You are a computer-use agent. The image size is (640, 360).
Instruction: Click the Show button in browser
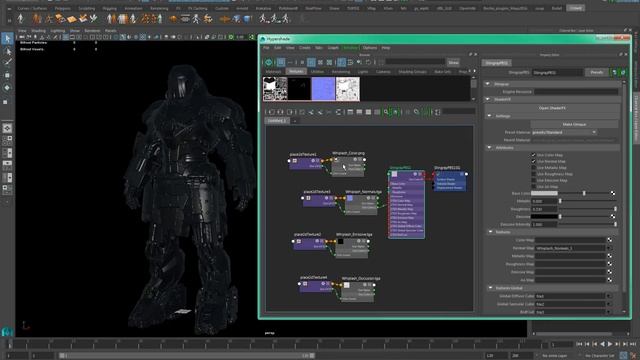453,62
